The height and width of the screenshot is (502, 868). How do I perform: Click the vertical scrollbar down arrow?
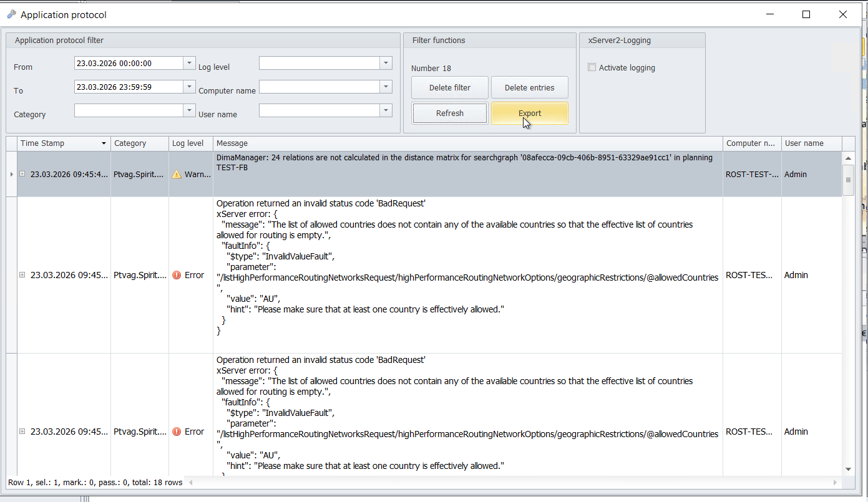point(848,469)
